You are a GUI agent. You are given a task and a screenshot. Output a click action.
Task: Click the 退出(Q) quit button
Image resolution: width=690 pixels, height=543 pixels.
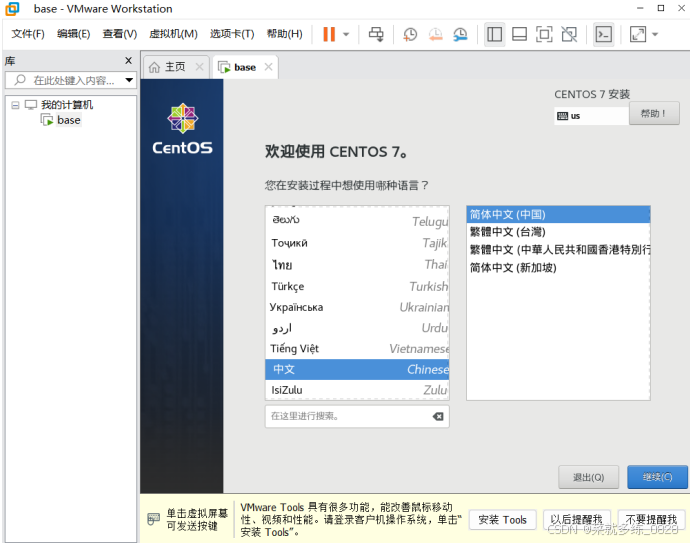coord(588,477)
